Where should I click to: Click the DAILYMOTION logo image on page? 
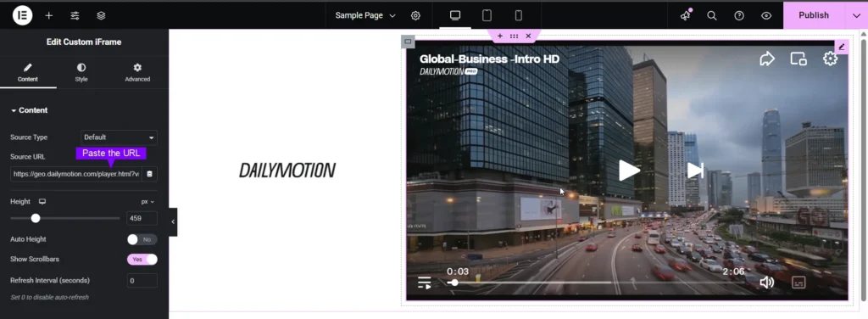click(287, 171)
